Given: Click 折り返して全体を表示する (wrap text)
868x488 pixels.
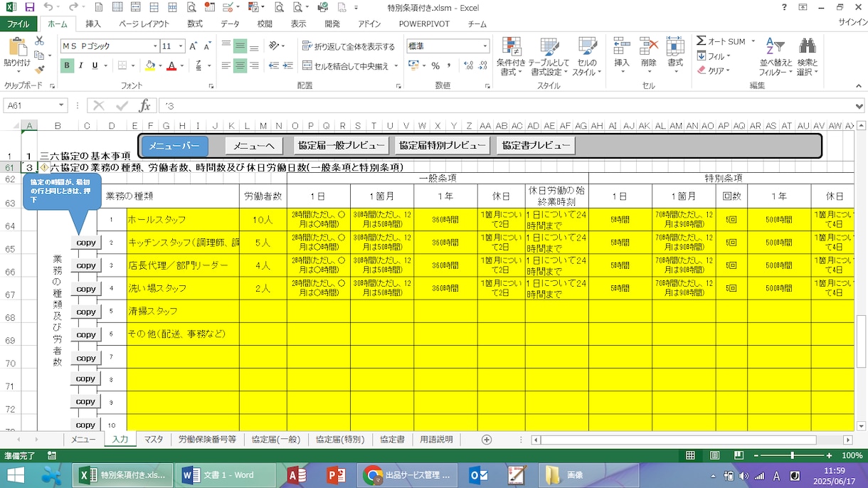Looking at the screenshot, I should click(x=349, y=46).
